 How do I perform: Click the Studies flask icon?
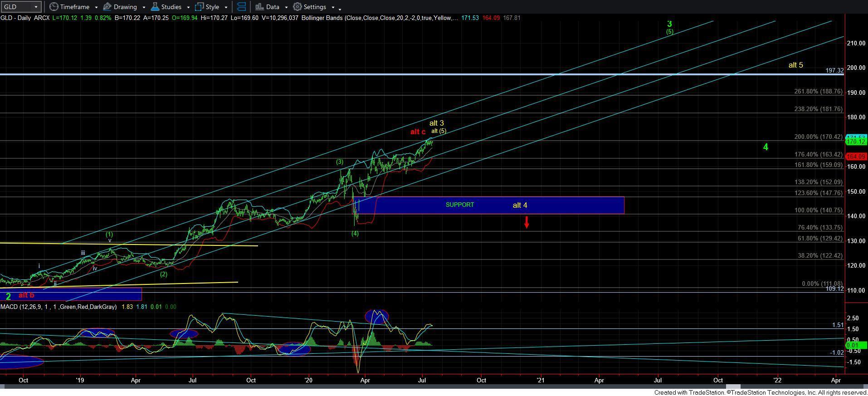(155, 7)
